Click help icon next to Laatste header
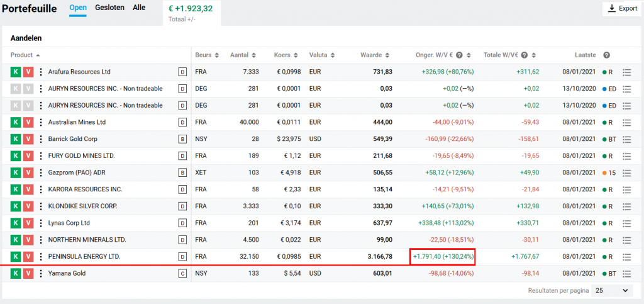Image resolution: width=644 pixels, height=304 pixels. [606, 55]
